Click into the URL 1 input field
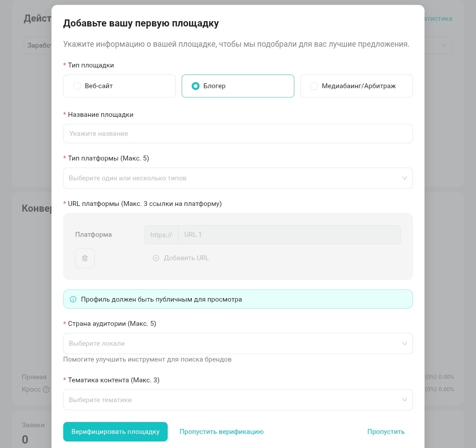The height and width of the screenshot is (448, 476). (289, 235)
